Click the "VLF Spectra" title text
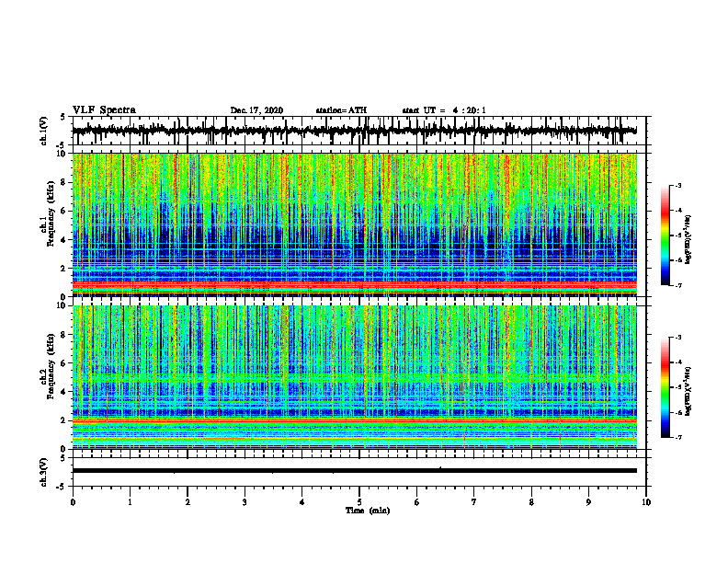The height and width of the screenshot is (563, 728). [104, 110]
